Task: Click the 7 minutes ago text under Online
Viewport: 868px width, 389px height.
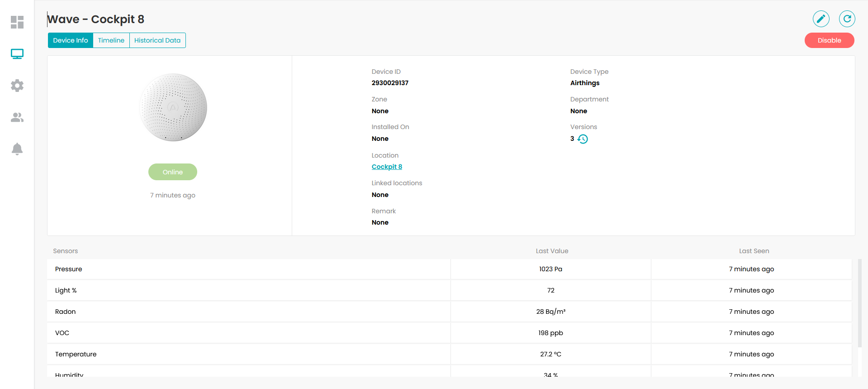Action: (173, 195)
